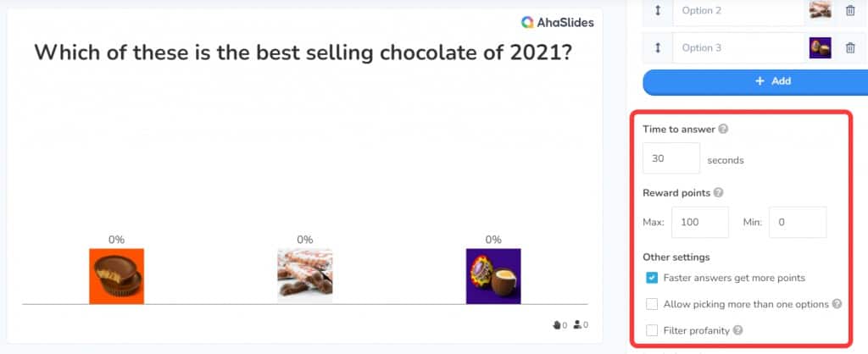Screen dimensions: 868x354
Task: Click the Max reward points field
Action: click(x=699, y=223)
